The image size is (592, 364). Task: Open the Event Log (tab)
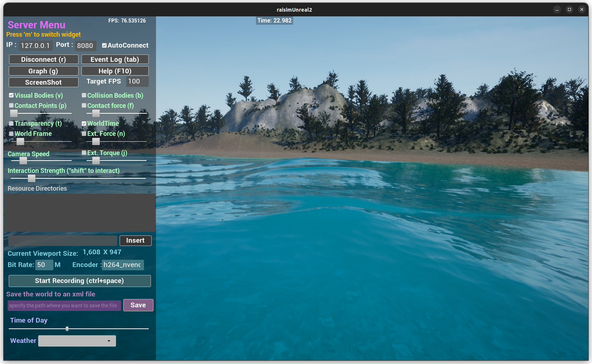(115, 60)
